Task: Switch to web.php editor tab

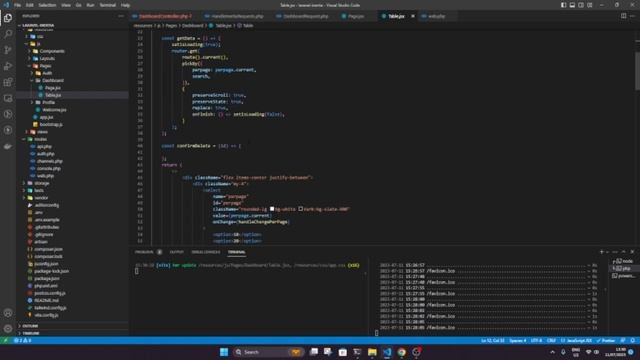Action: (x=436, y=16)
